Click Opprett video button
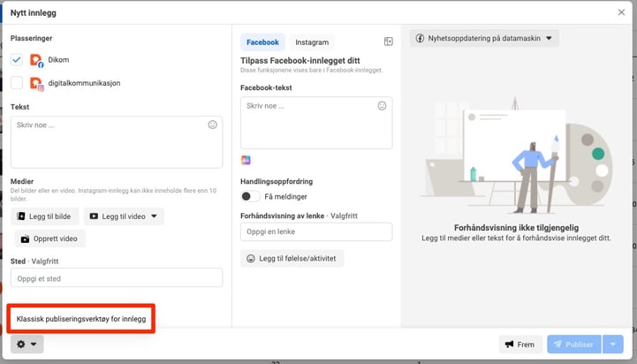This screenshot has height=364, width=637. click(x=50, y=239)
